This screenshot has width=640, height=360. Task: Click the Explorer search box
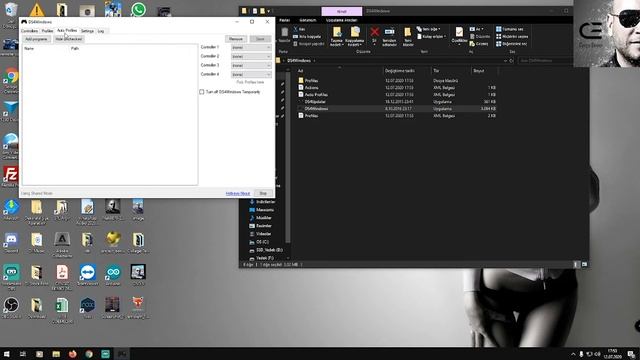click(x=545, y=61)
